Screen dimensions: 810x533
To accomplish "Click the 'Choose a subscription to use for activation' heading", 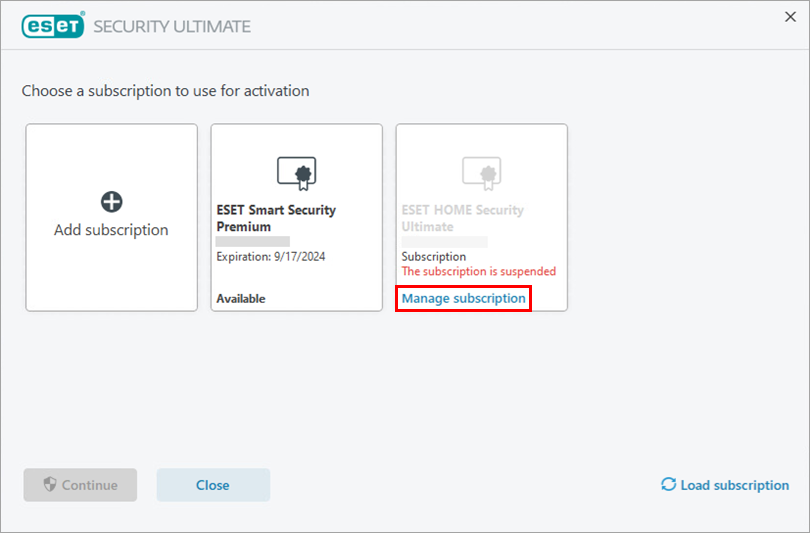I will (165, 91).
